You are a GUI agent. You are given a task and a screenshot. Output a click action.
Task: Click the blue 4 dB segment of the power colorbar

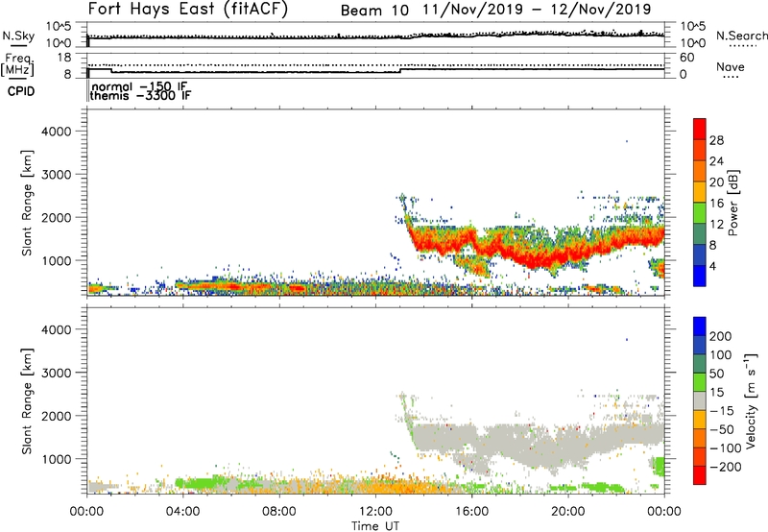(x=700, y=276)
